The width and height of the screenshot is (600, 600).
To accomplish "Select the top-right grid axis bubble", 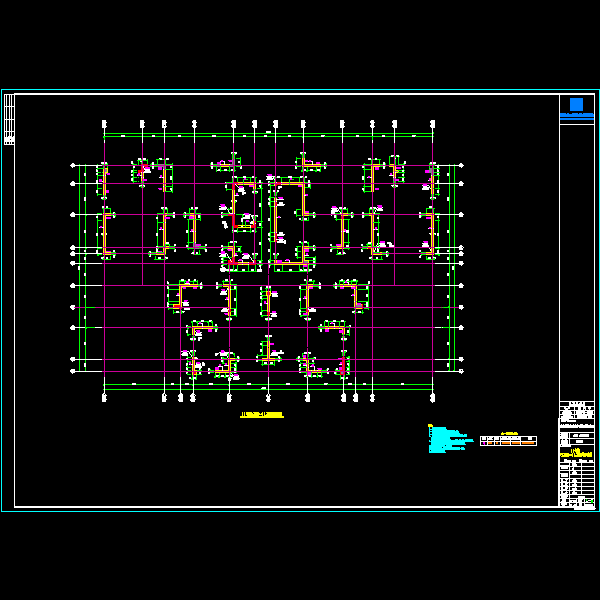I will click(x=433, y=124).
